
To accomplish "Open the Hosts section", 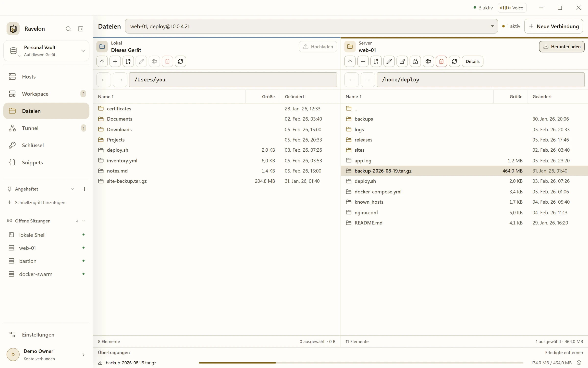I will [x=46, y=77].
